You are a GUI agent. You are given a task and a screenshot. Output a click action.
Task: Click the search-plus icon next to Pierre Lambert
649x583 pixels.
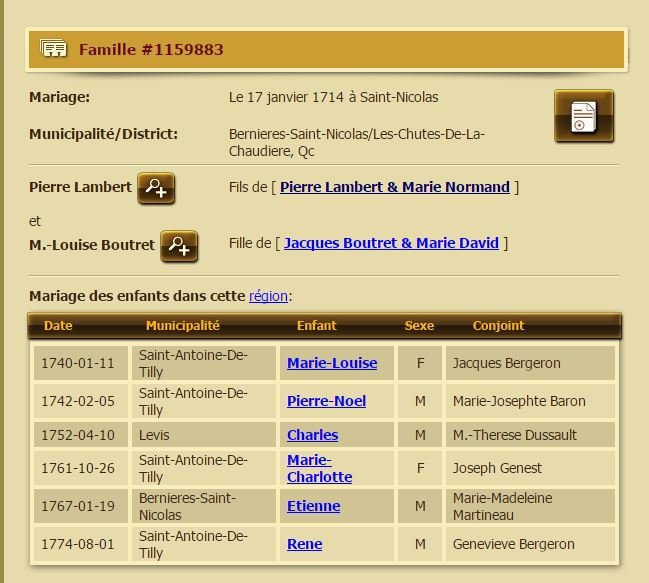(156, 188)
